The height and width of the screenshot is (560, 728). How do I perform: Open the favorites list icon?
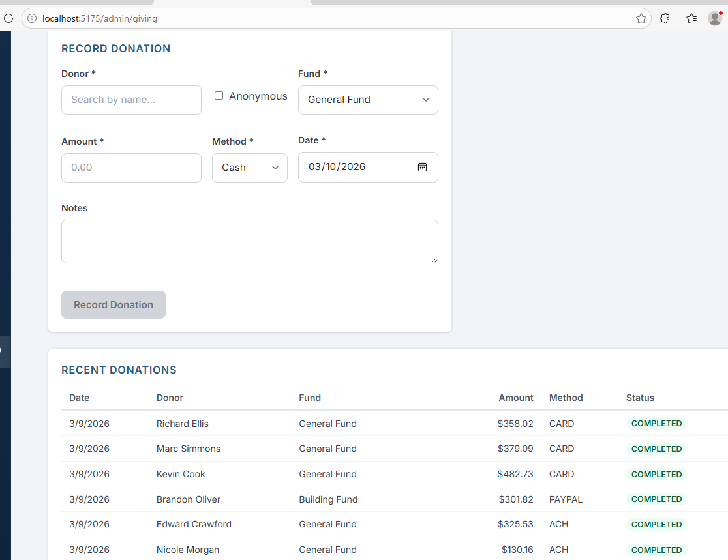tap(691, 18)
